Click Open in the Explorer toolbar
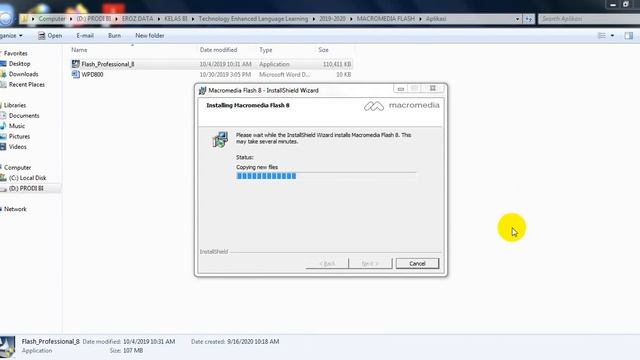Screen dimensions: 640x360 [50, 36]
